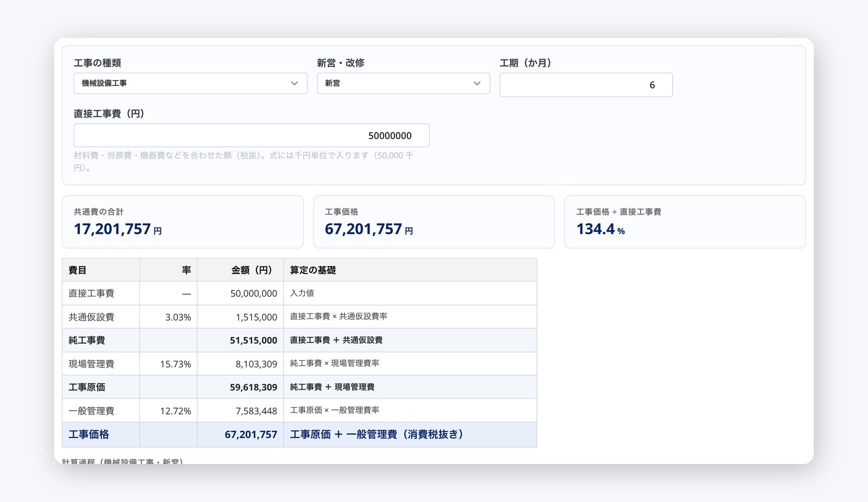Select the 工事価格 card value 67,201,757
This screenshot has width=868, height=502.
pyautogui.click(x=363, y=229)
